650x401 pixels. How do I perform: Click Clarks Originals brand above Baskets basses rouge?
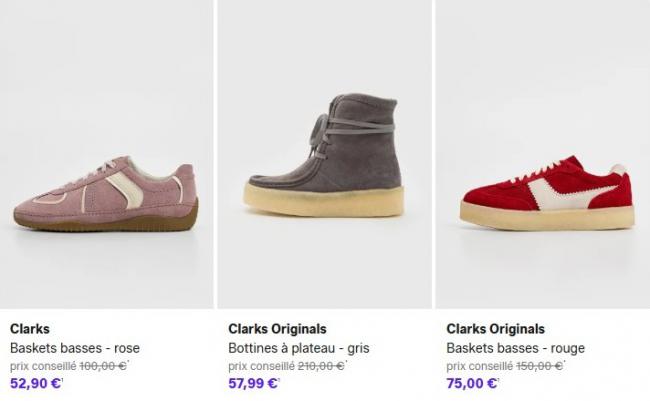click(x=495, y=329)
